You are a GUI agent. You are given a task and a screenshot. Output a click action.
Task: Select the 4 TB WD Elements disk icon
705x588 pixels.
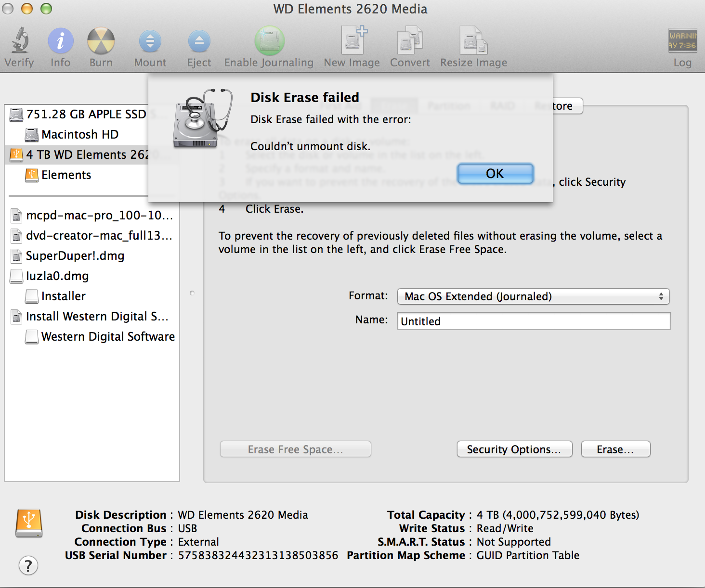pyautogui.click(x=16, y=155)
